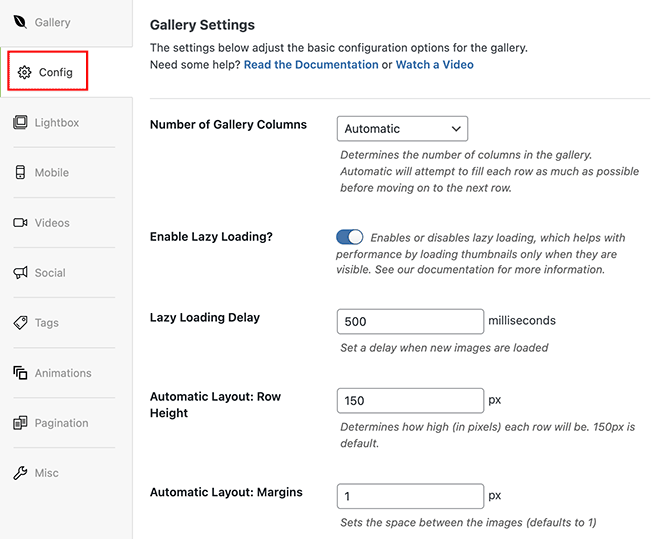Focus the Lazy Loading Delay field
The height and width of the screenshot is (539, 662).
coord(411,322)
